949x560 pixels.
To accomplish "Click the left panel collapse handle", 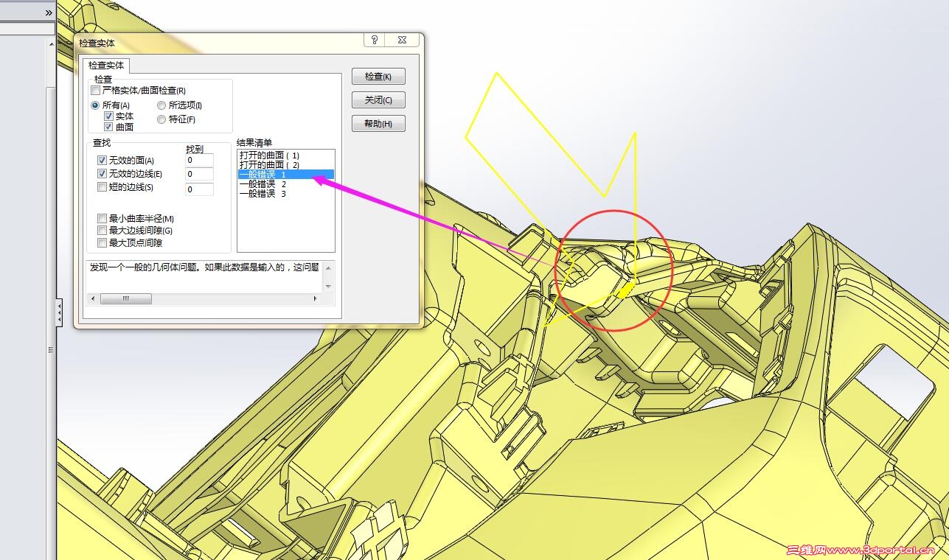I will [x=59, y=313].
